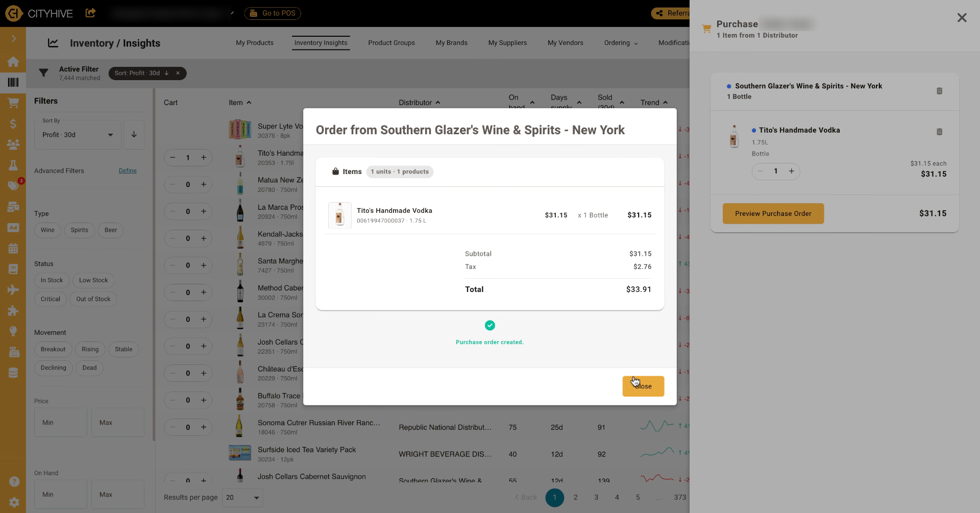Click the share/export icon beside CityHive
The image size is (980, 513).
90,13
